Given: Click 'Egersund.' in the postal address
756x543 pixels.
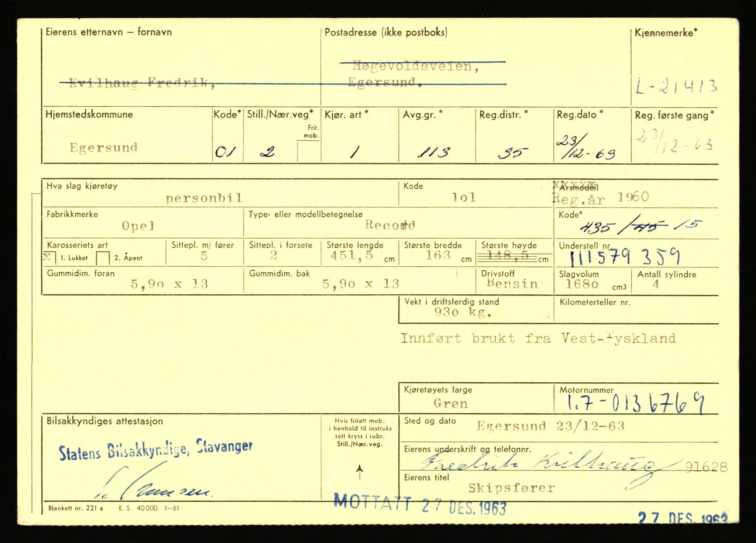Looking at the screenshot, I should [386, 82].
